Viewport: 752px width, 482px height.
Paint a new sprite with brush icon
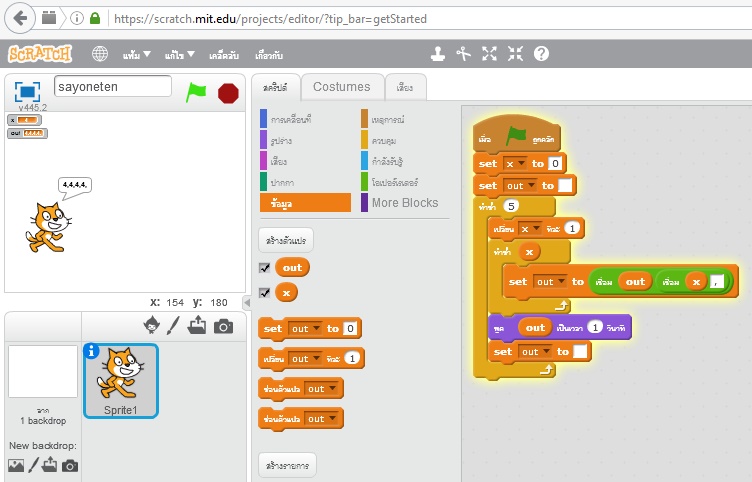point(174,325)
